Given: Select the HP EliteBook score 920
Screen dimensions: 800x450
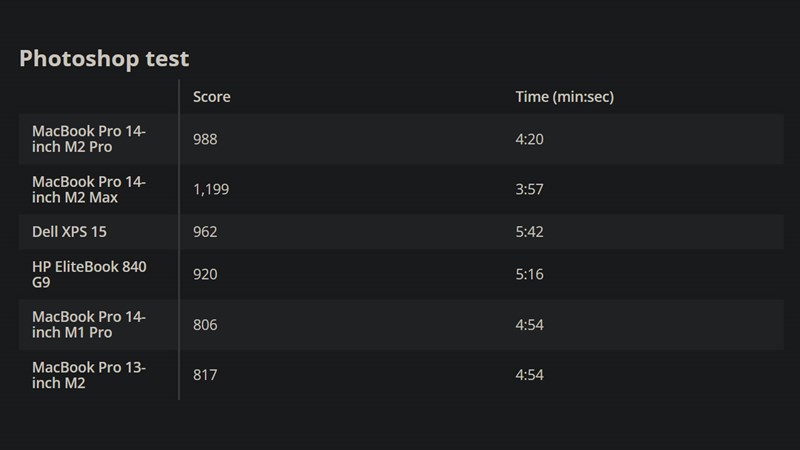Looking at the screenshot, I should 205,274.
